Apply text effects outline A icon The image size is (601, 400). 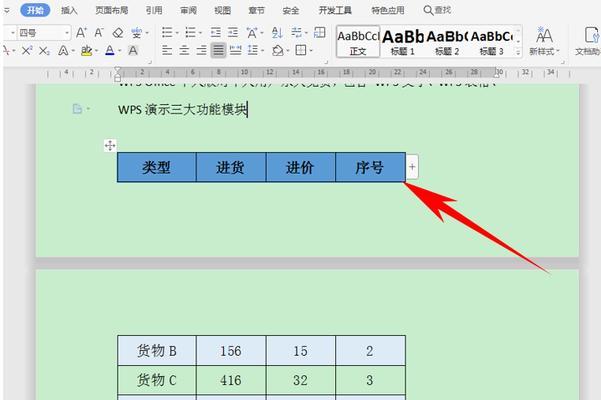pyautogui.click(x=63, y=50)
